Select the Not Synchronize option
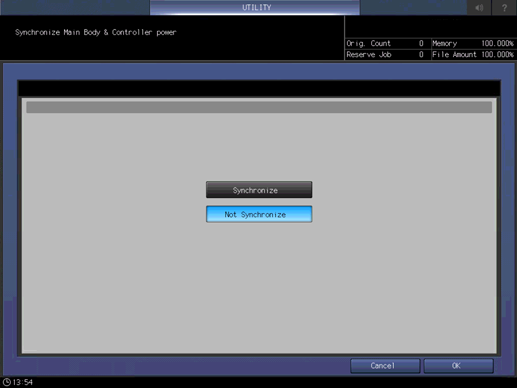The image size is (517, 388). pyautogui.click(x=259, y=214)
